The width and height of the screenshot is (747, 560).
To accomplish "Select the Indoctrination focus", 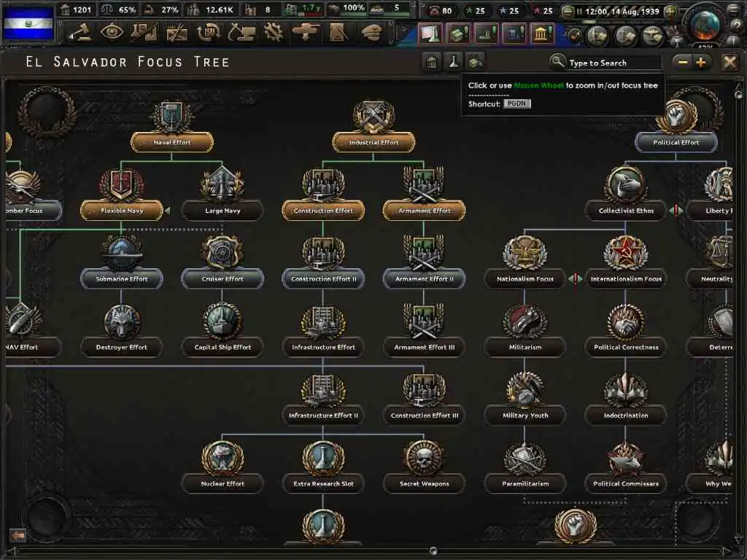I will point(626,415).
